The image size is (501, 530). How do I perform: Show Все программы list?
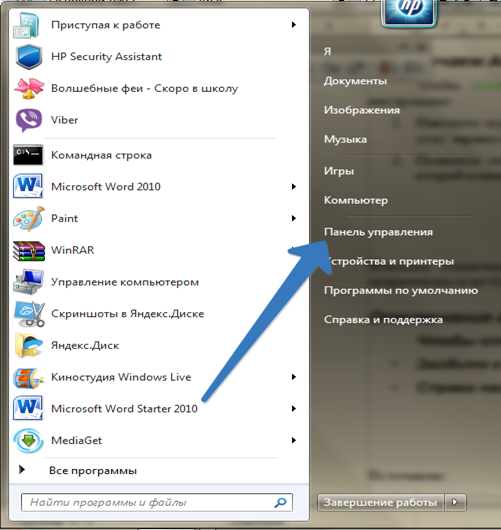(x=93, y=471)
